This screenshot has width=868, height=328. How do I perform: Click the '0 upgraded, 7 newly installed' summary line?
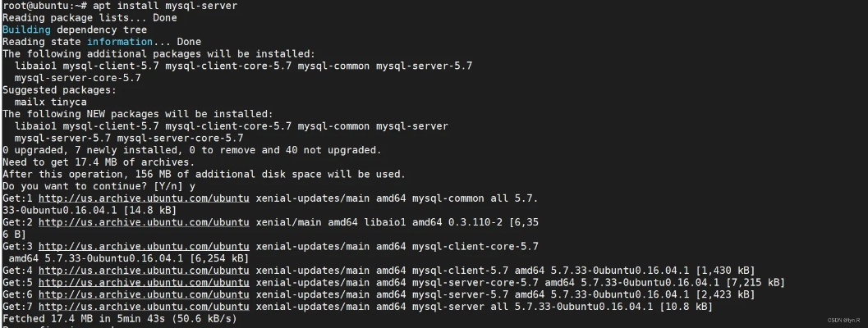pyautogui.click(x=191, y=150)
